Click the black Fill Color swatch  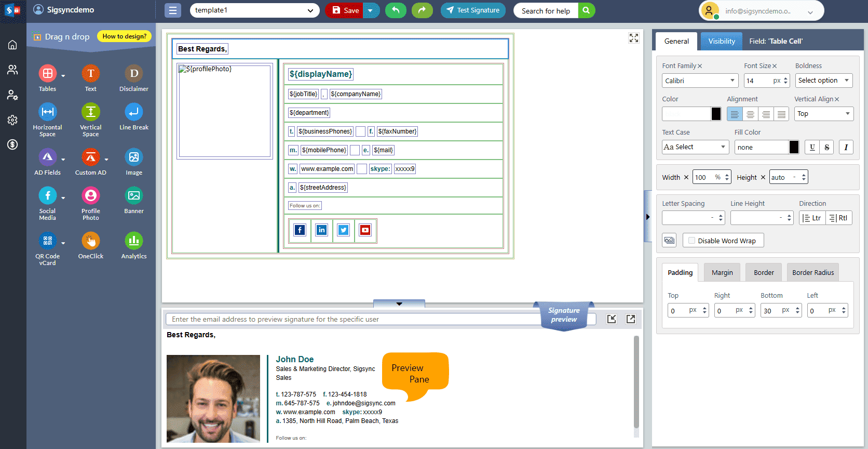[x=794, y=147]
